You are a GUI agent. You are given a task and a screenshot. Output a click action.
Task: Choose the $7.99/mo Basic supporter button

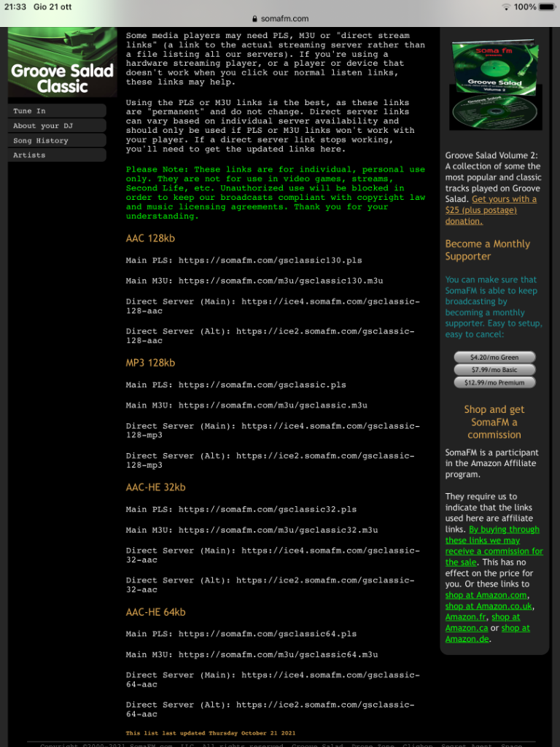[494, 370]
